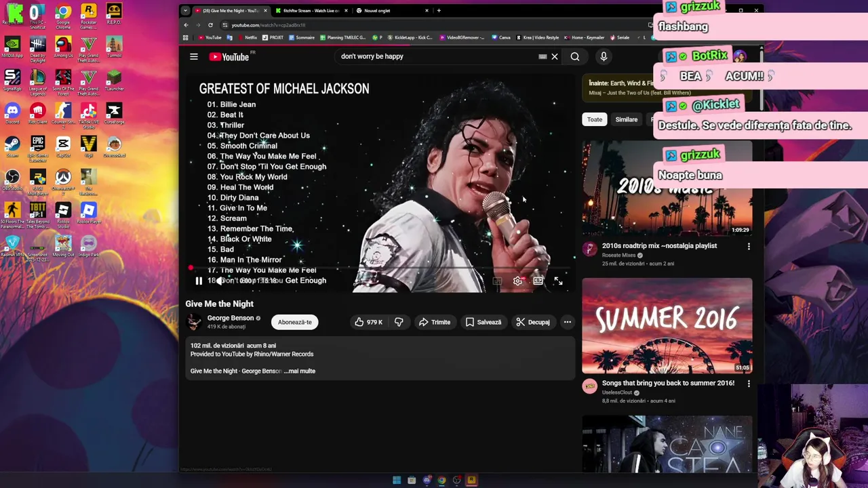The image size is (868, 488).
Task: Click the Decupaj clip button
Action: (x=533, y=322)
